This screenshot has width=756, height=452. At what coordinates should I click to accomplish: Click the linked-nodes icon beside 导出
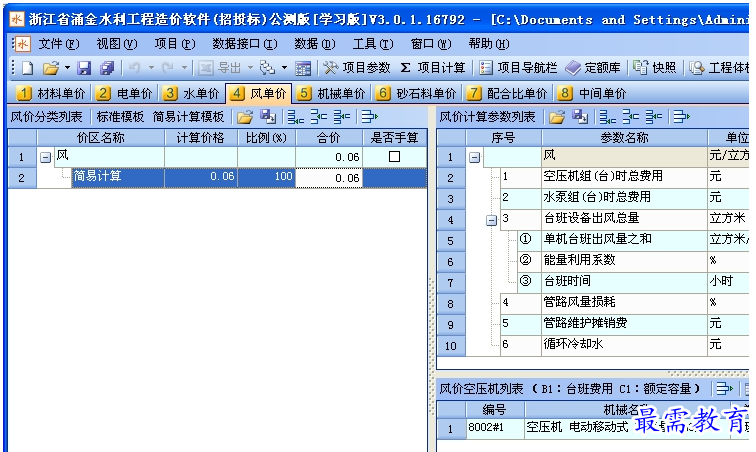267,68
